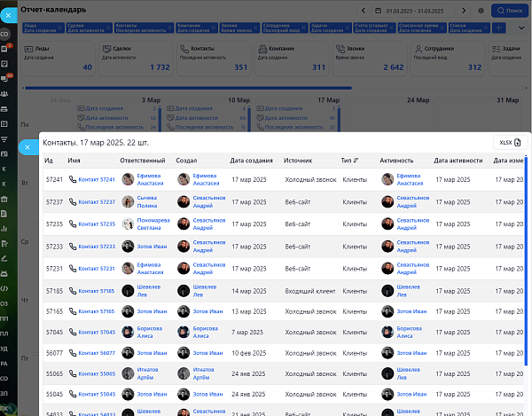Click phone icon for Контакт 57185

tap(73, 291)
